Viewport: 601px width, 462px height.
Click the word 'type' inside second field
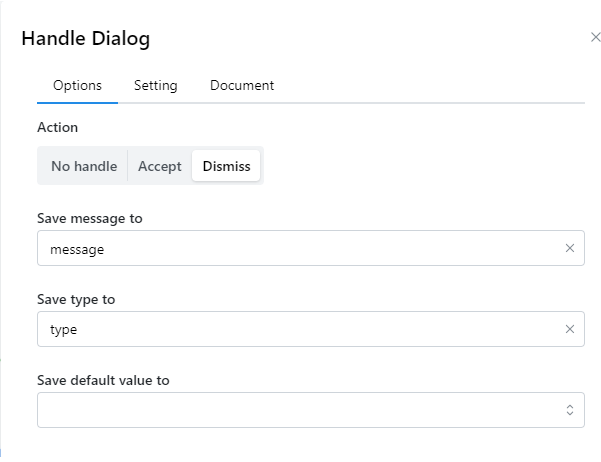pos(63,330)
